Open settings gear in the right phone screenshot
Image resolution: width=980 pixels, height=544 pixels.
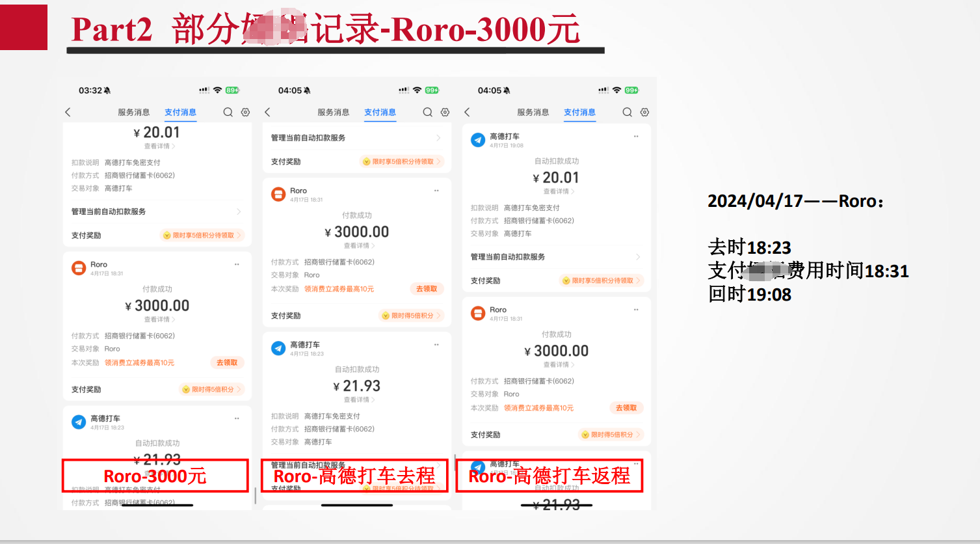coord(644,113)
